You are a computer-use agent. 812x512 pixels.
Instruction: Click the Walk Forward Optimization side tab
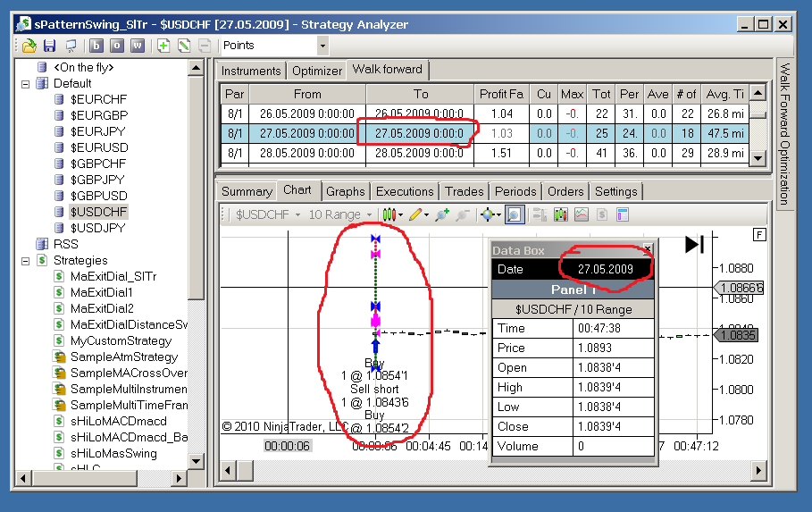pos(784,134)
